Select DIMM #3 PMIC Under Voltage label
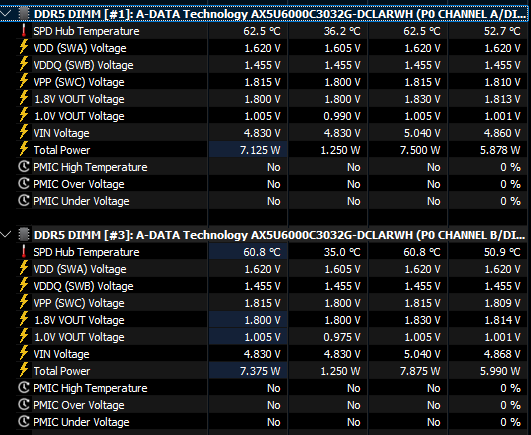 pos(81,422)
